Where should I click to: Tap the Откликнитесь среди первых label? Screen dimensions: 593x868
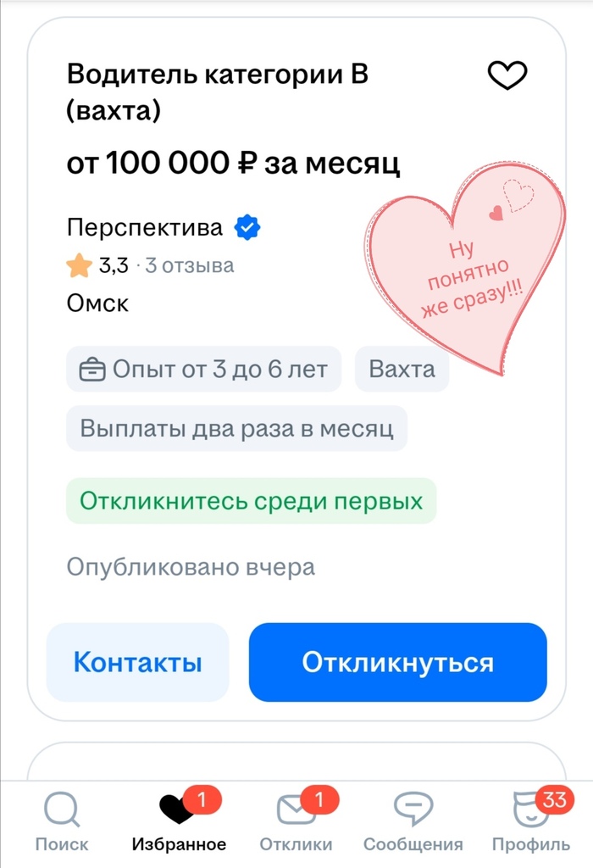tap(252, 500)
